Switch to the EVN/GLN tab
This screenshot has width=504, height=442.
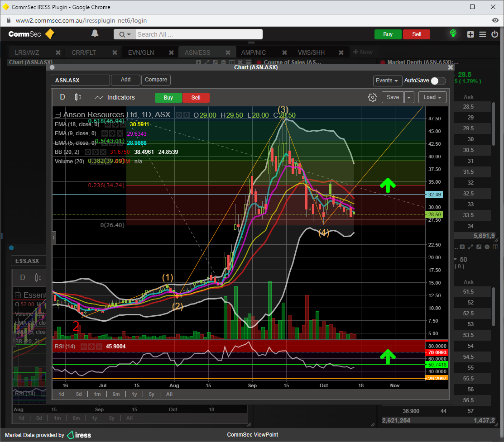coord(141,52)
